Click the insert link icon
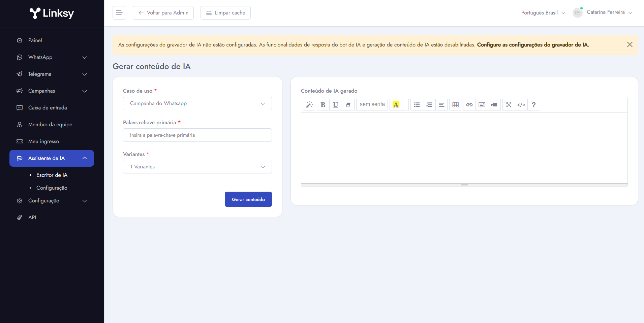The height and width of the screenshot is (323, 644). coord(469,105)
